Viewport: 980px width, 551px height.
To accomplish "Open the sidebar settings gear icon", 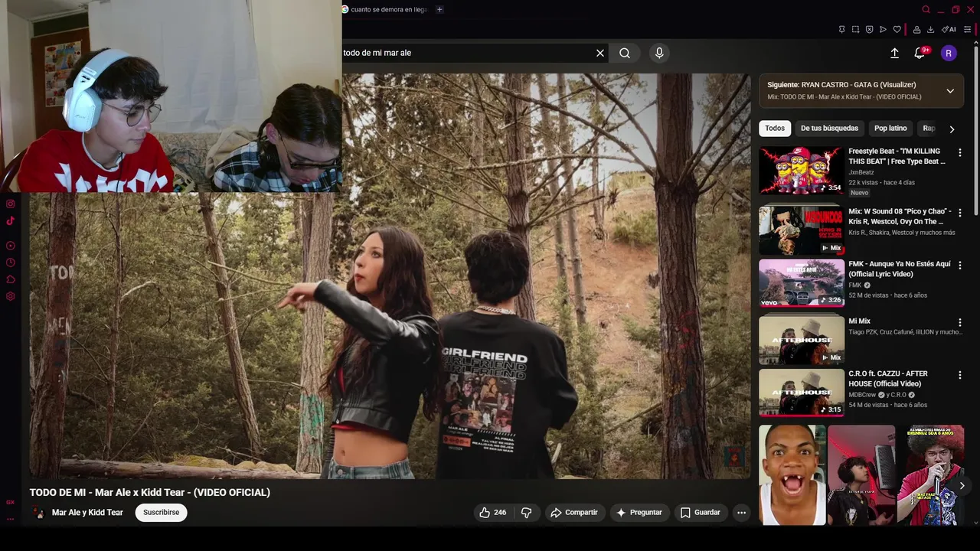I will [x=11, y=296].
